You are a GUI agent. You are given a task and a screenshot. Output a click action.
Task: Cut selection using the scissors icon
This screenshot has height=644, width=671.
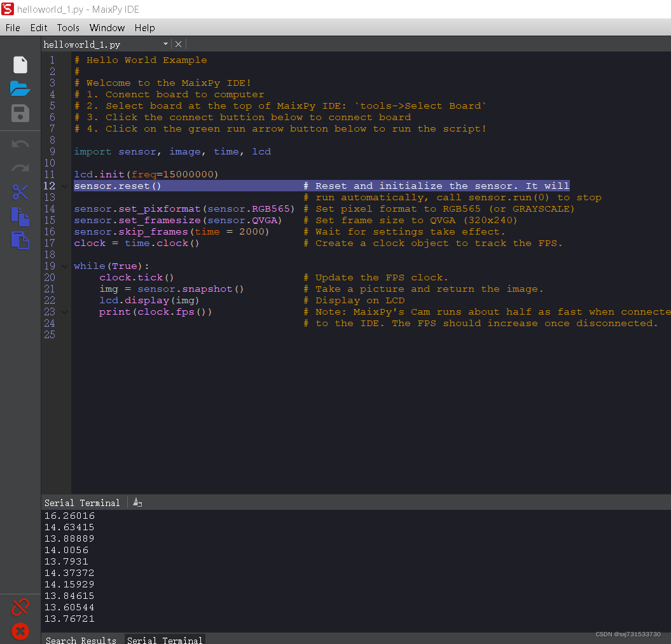pyautogui.click(x=20, y=192)
